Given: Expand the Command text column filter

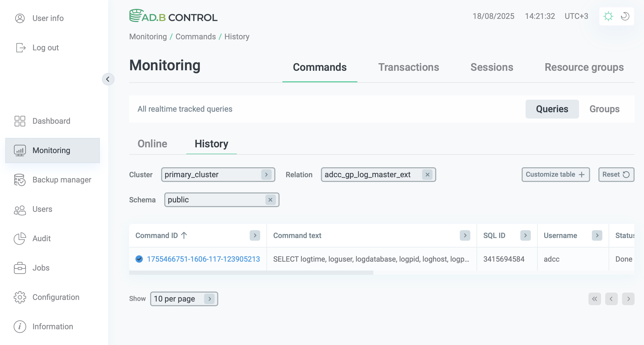Looking at the screenshot, I should pos(465,235).
